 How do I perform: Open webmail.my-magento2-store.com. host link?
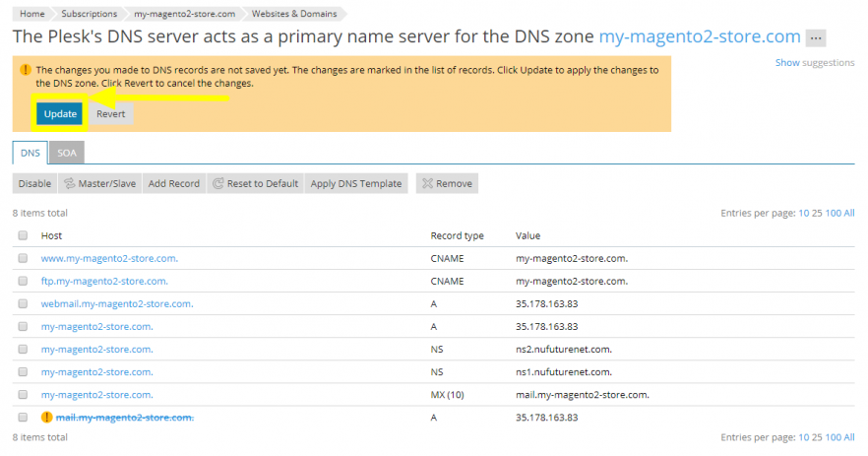click(117, 303)
